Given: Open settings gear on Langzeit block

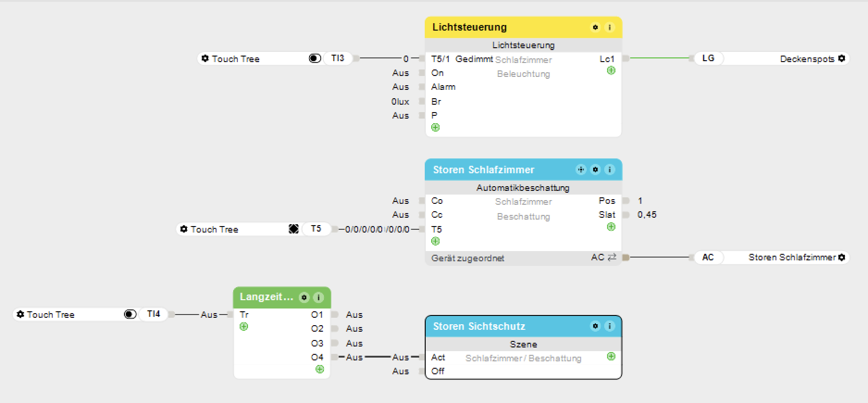Looking at the screenshot, I should click(x=304, y=297).
